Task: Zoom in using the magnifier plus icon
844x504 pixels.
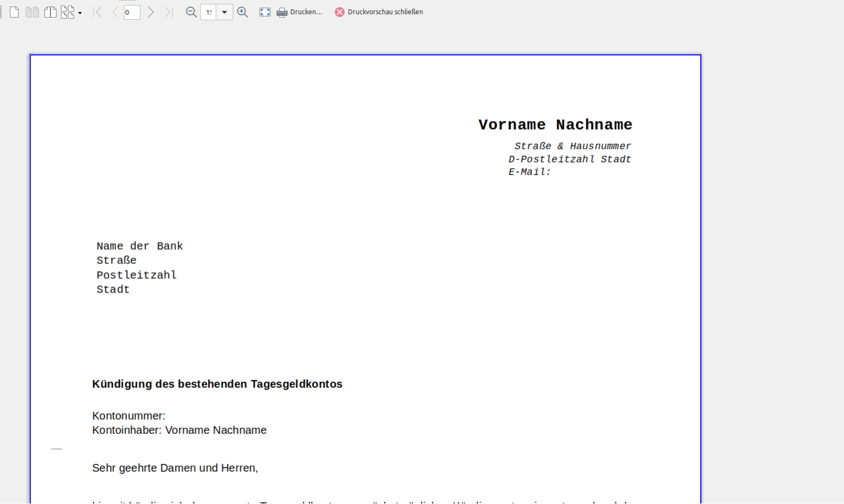Action: click(242, 12)
